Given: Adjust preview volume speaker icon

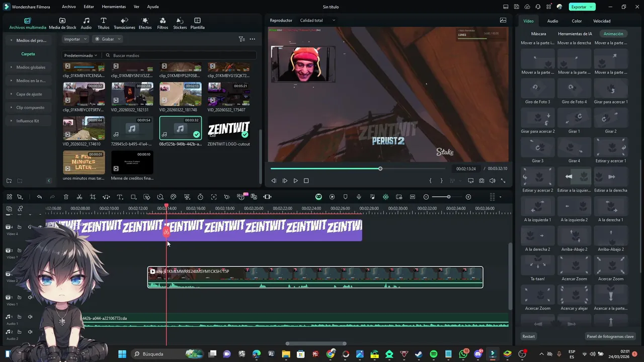Looking at the screenshot, I should click(493, 180).
